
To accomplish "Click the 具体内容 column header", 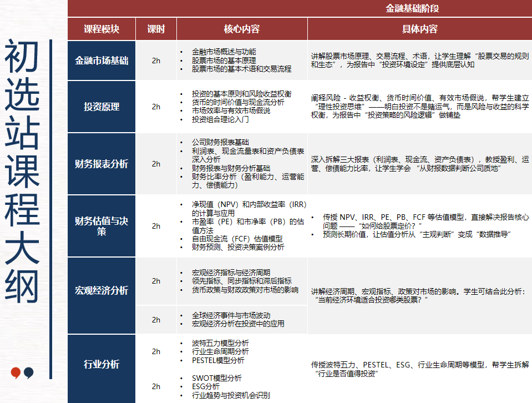I will (x=419, y=28).
